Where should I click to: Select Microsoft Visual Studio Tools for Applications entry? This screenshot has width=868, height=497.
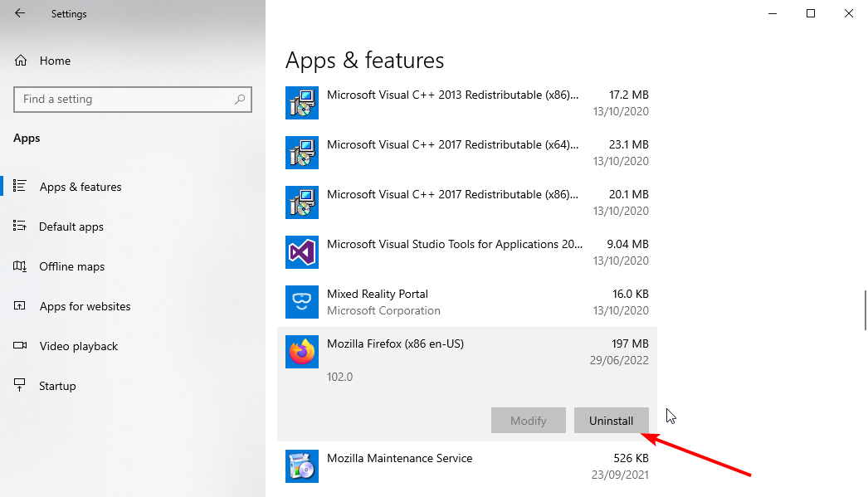[466, 252]
